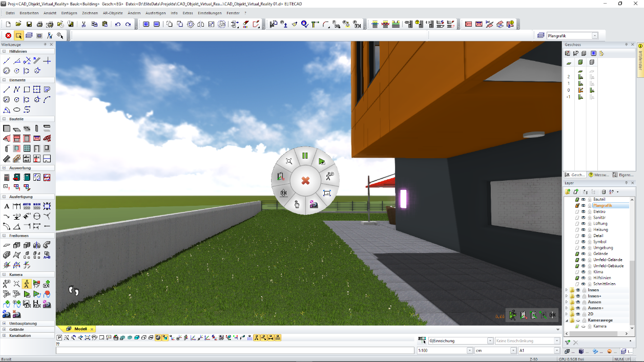Screen dimensions: 644x362
Task: Click the sphere shading icon in viewport toolbar
Action: point(157,337)
